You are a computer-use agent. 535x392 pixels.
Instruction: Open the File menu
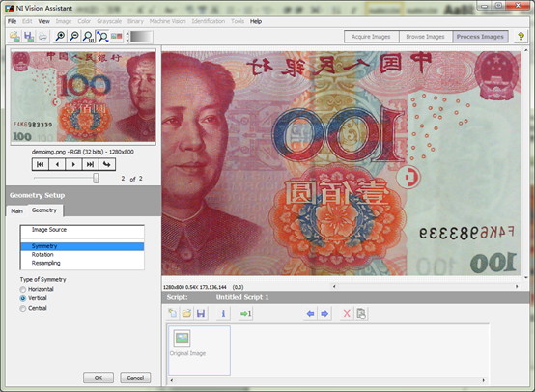(12, 21)
